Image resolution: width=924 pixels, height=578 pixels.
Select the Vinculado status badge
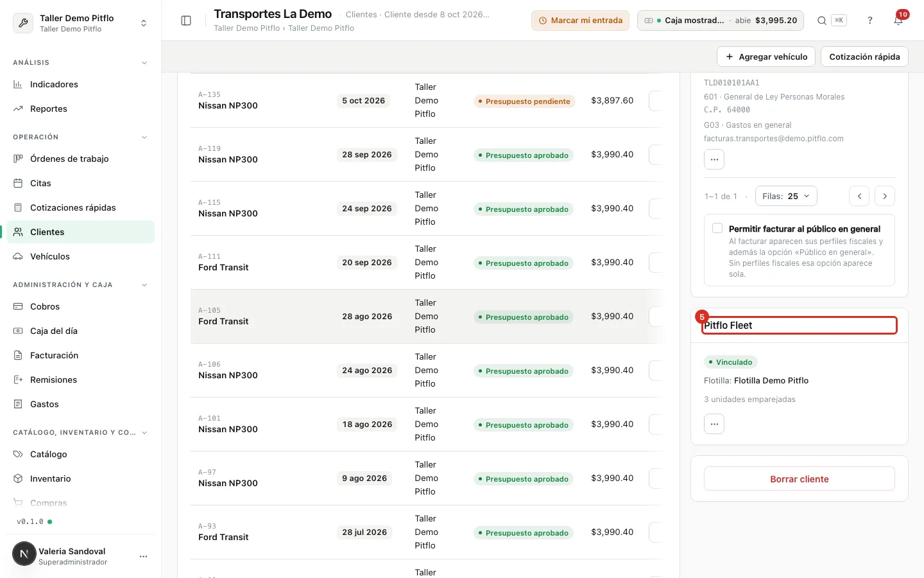[x=730, y=362]
